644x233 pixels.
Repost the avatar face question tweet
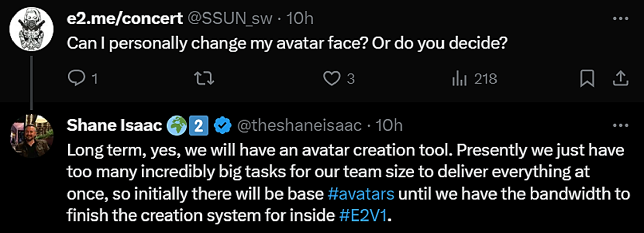tap(204, 78)
